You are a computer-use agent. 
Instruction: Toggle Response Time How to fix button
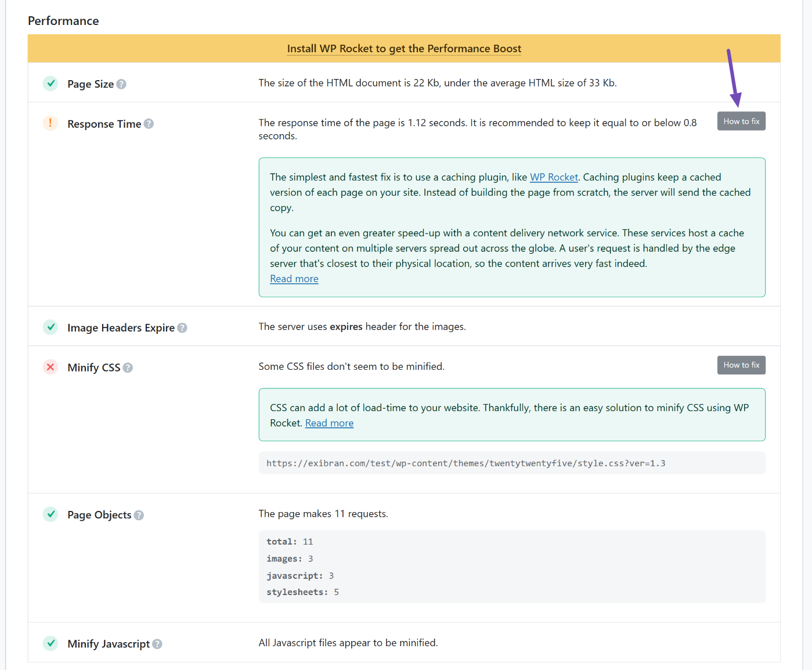(741, 121)
